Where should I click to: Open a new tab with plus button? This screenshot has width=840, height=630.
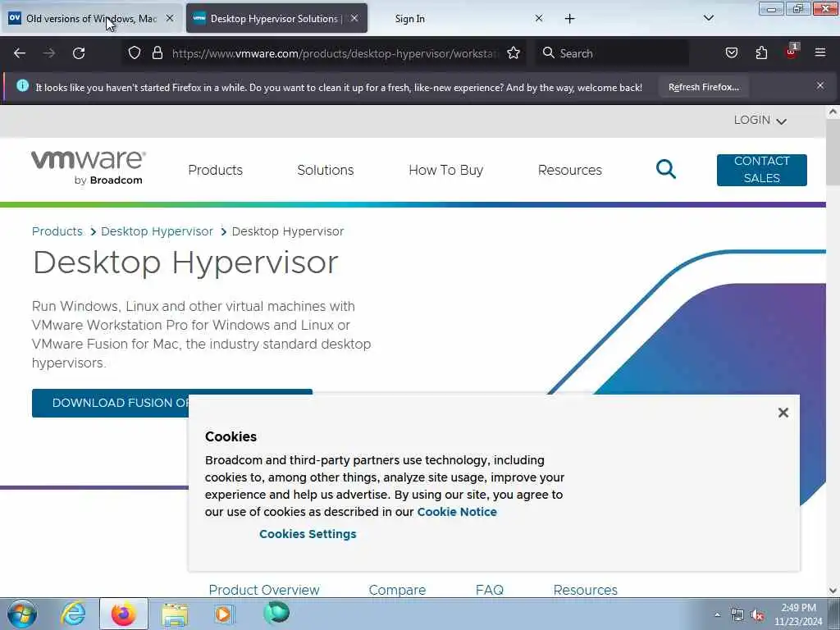pos(569,19)
